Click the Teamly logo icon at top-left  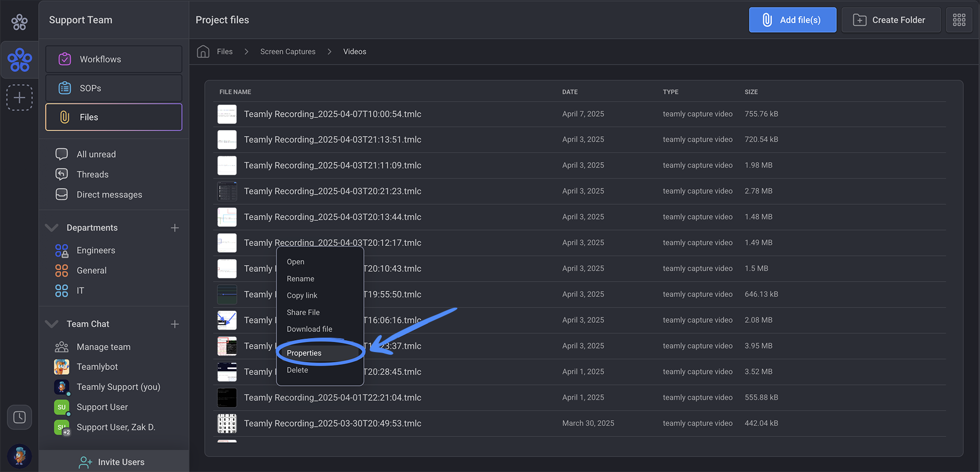coord(20,22)
